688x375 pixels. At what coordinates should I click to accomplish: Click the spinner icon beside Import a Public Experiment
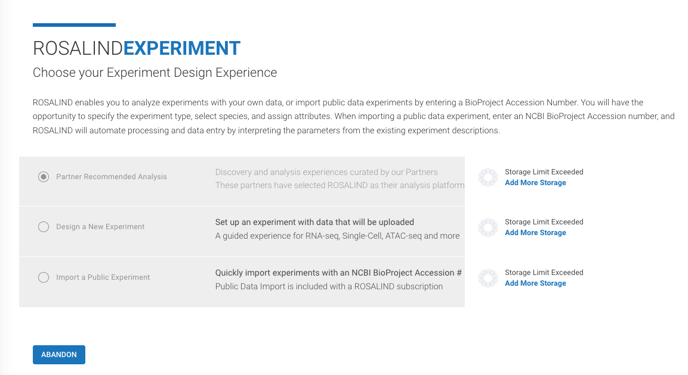(x=488, y=278)
